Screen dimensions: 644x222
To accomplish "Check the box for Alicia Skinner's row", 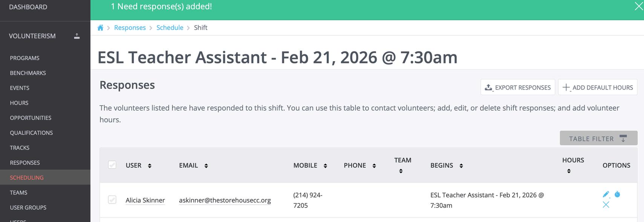I will [112, 200].
